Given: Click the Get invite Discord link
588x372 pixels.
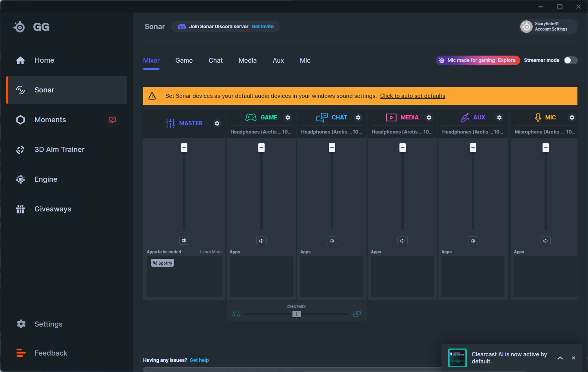Looking at the screenshot, I should pos(263,27).
